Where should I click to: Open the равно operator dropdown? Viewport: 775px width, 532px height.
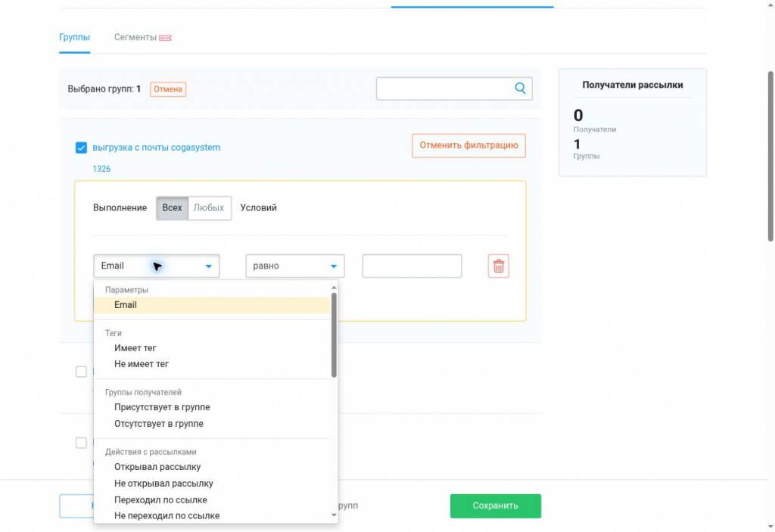294,266
